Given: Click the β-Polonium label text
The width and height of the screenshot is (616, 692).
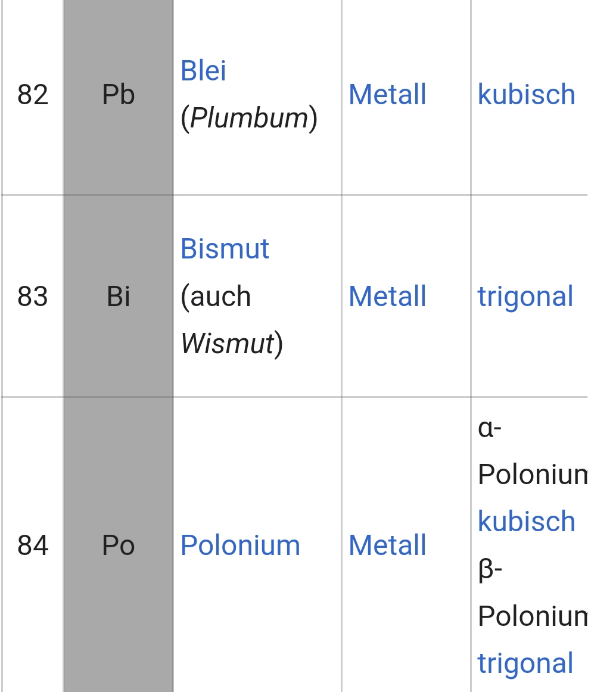Looking at the screenshot, I should 533,593.
